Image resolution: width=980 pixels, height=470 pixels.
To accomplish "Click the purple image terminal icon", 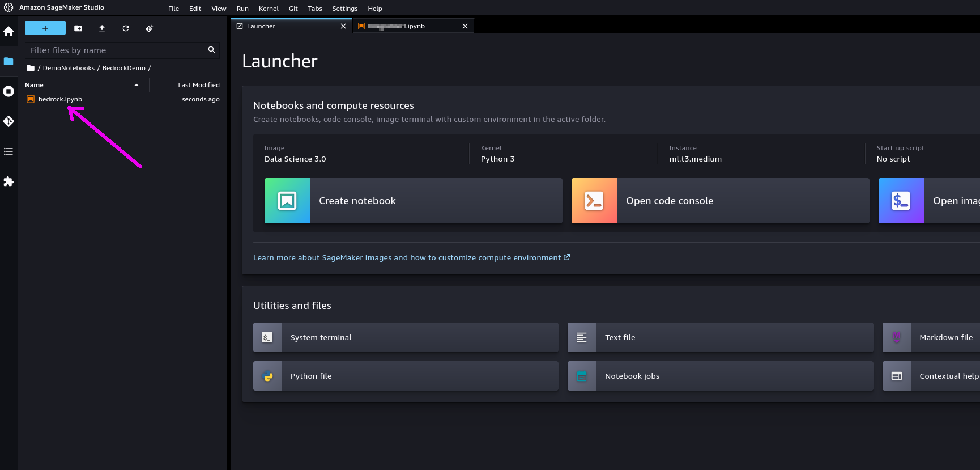I will [x=901, y=201].
